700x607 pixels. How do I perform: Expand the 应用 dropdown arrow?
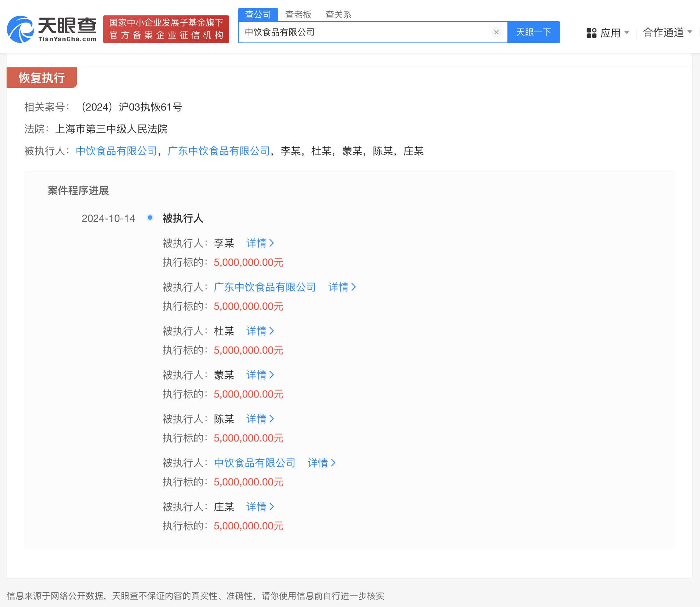pyautogui.click(x=627, y=33)
